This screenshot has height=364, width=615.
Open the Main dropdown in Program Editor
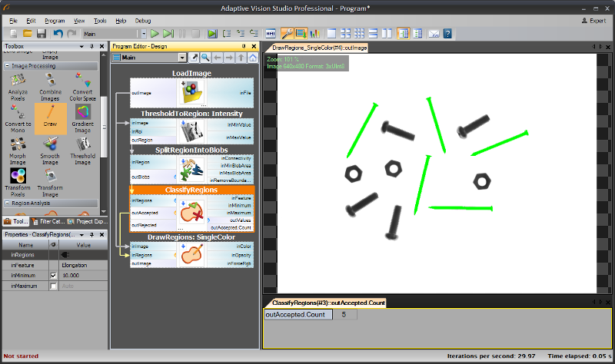pyautogui.click(x=181, y=58)
